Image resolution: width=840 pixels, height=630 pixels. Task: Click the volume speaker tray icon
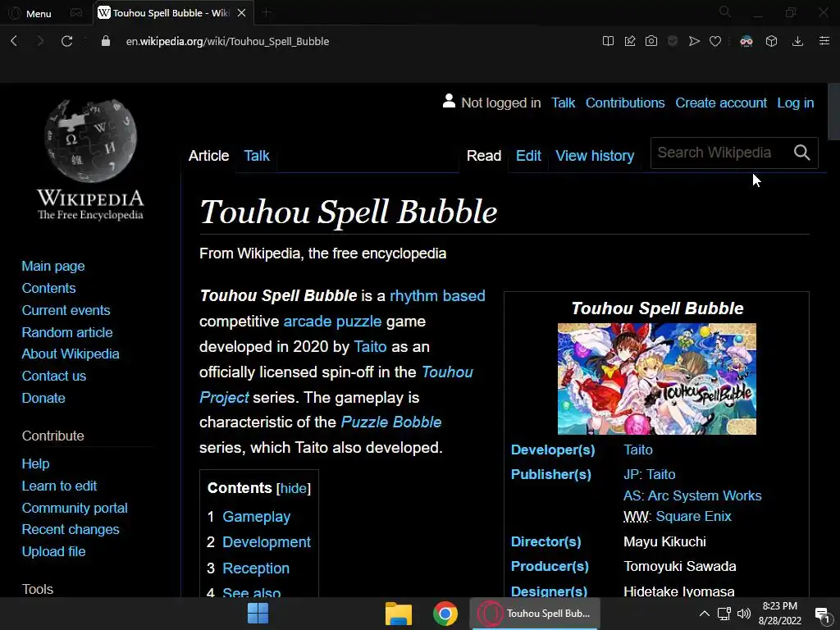743,614
